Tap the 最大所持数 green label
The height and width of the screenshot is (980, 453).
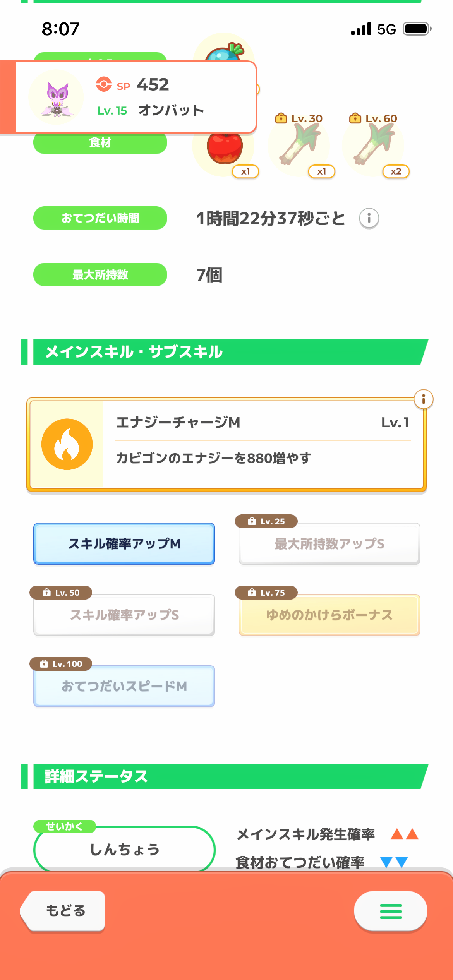pos(100,275)
